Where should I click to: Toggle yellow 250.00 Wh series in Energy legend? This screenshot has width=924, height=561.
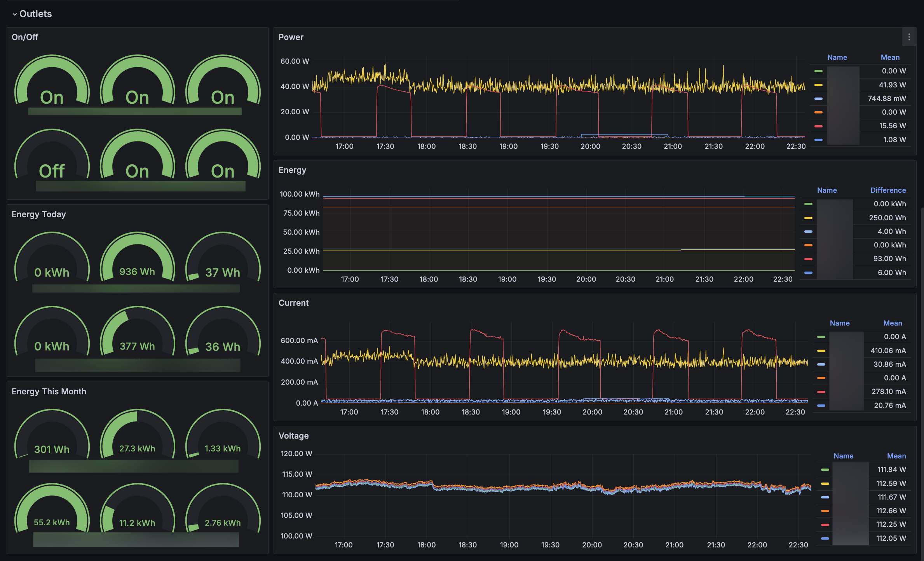point(808,218)
